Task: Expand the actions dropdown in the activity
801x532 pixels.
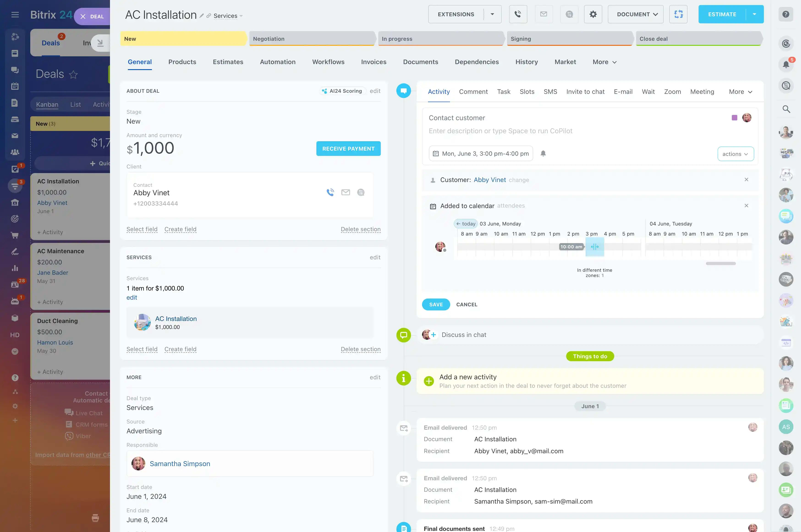Action: pyautogui.click(x=735, y=154)
